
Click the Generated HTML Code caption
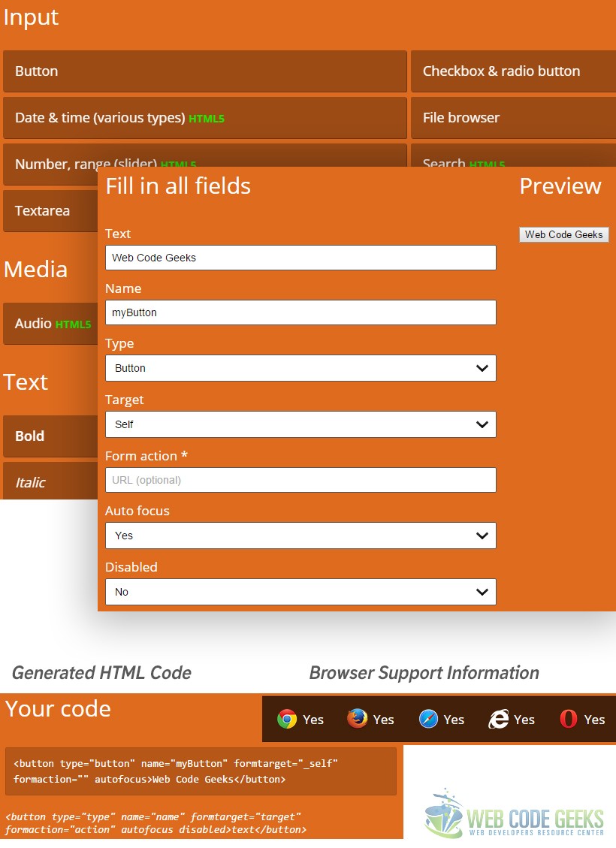tap(101, 673)
